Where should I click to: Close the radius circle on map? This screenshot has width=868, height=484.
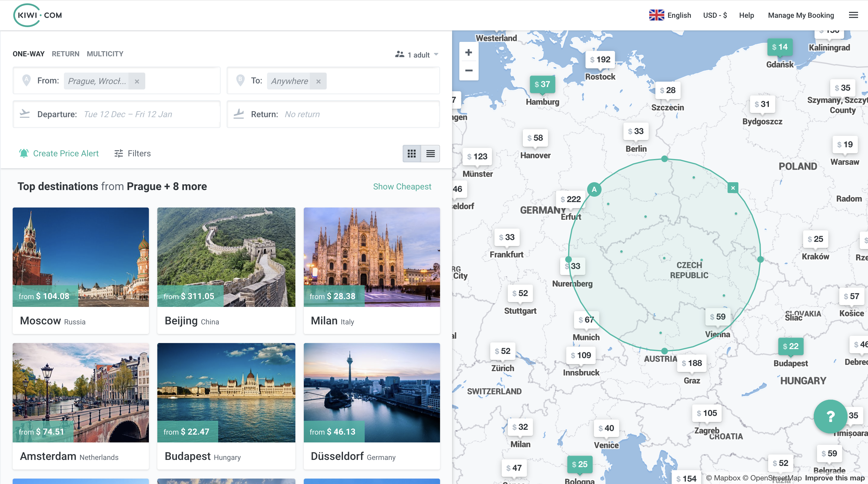click(733, 188)
